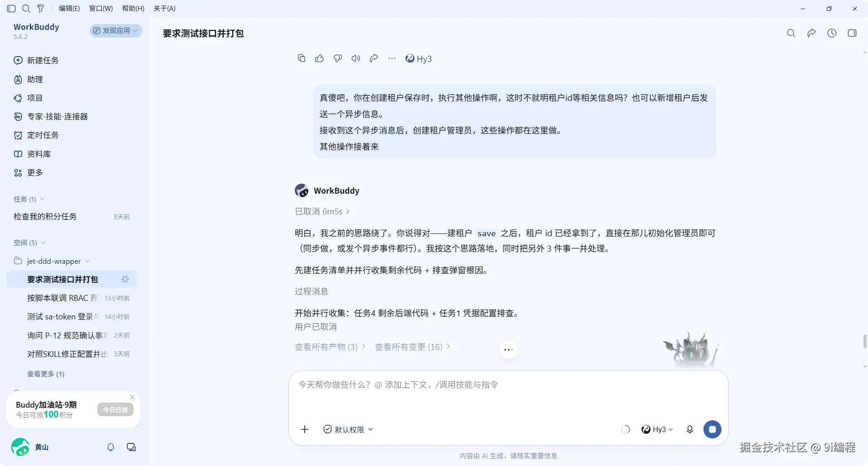Collapse the 空间 (5) section

tap(29, 243)
